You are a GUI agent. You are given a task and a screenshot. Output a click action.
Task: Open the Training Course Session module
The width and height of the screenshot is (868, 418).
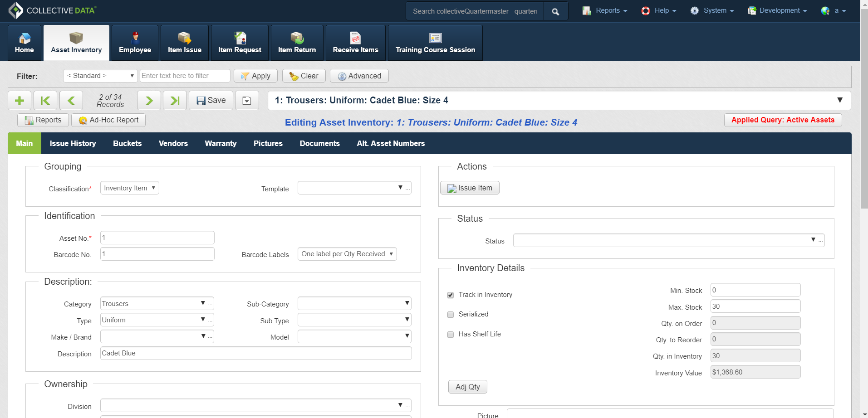[435, 43]
